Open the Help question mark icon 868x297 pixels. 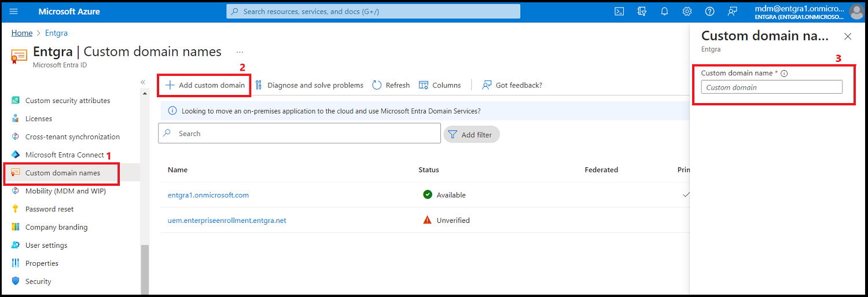click(710, 12)
